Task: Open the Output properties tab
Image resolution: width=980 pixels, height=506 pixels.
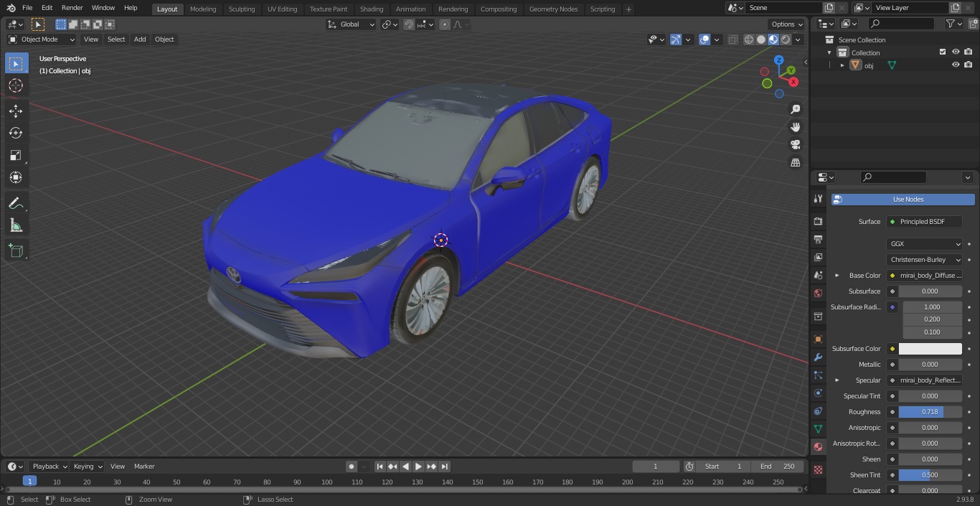Action: click(818, 239)
